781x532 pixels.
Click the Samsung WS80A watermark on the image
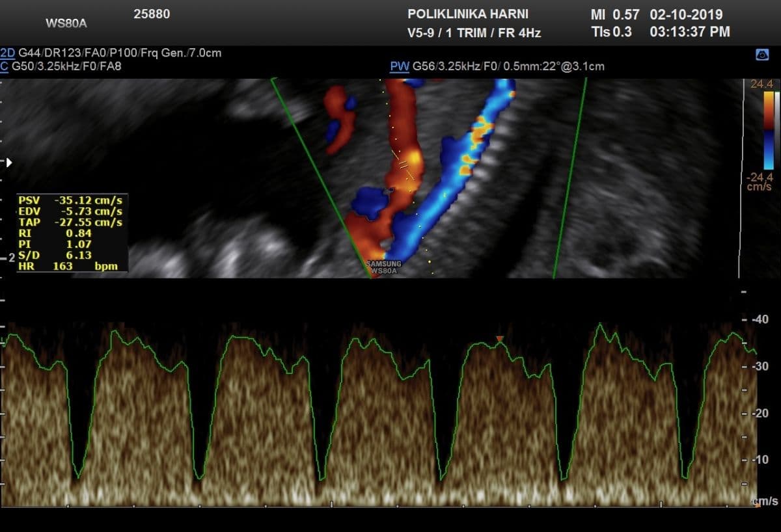tap(384, 267)
